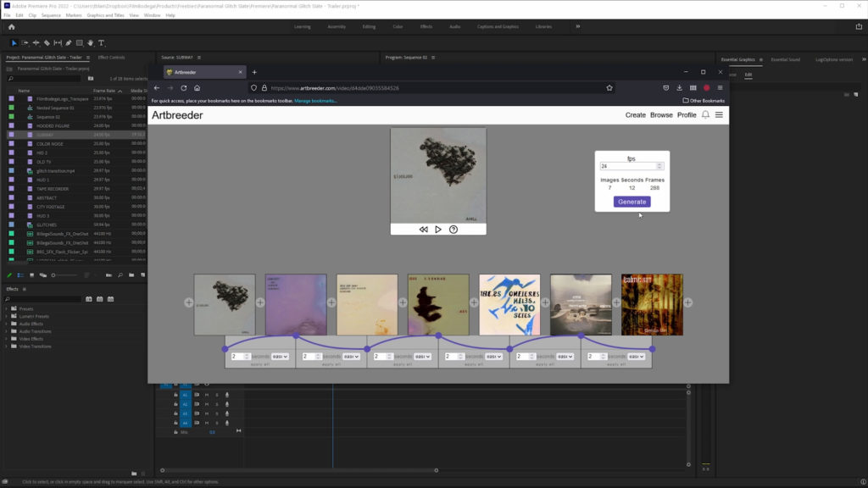Expand the Audio Transitions folder
The height and width of the screenshot is (488, 868).
point(7,331)
